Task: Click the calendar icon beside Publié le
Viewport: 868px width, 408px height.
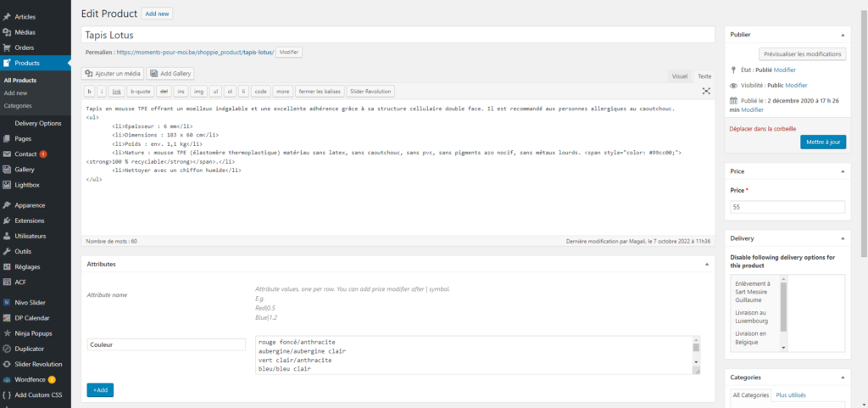Action: click(x=734, y=101)
